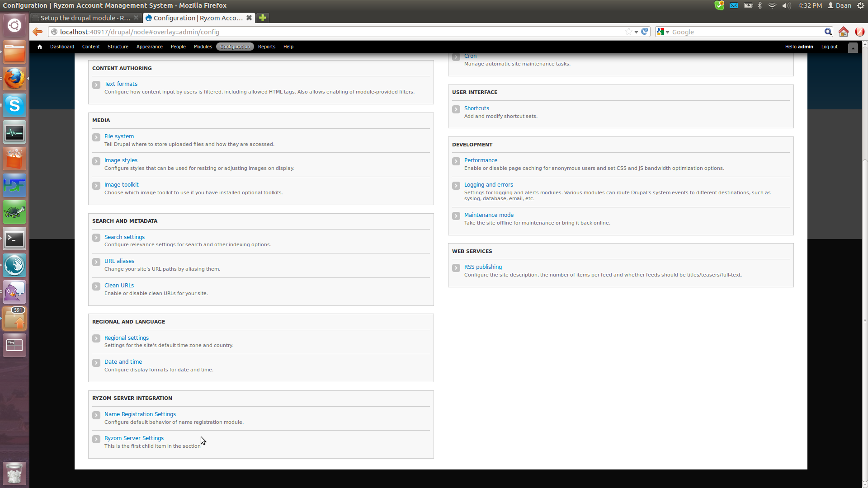Click the battery indicator icon
Image resolution: width=868 pixels, height=488 pixels.
[748, 5]
